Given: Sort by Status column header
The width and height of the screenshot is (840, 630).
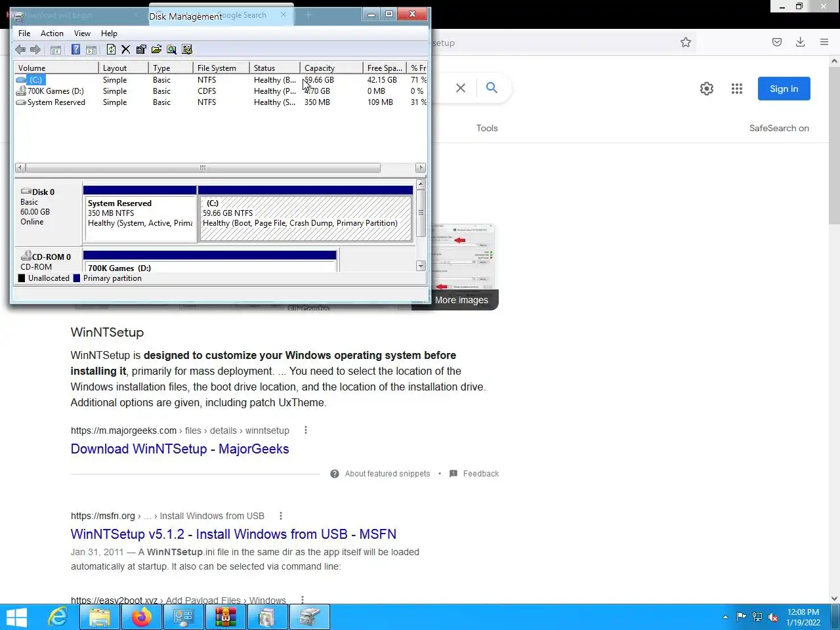Looking at the screenshot, I should tap(274, 68).
